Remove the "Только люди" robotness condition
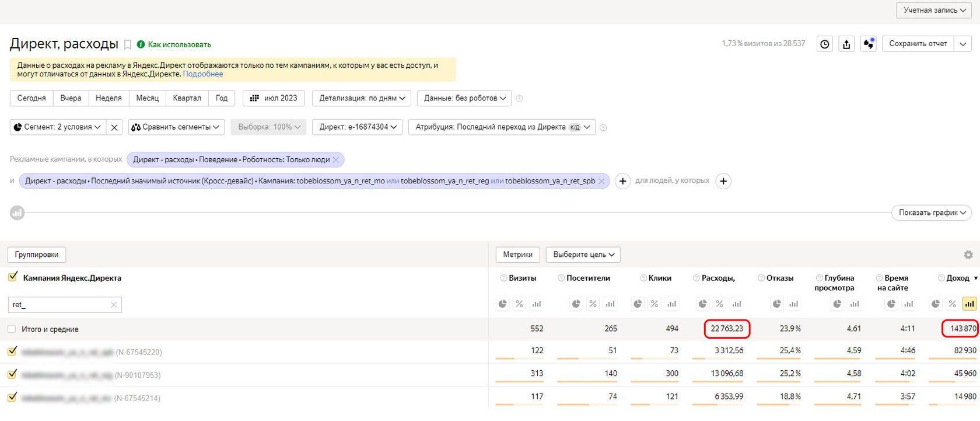This screenshot has width=980, height=421. [x=336, y=160]
